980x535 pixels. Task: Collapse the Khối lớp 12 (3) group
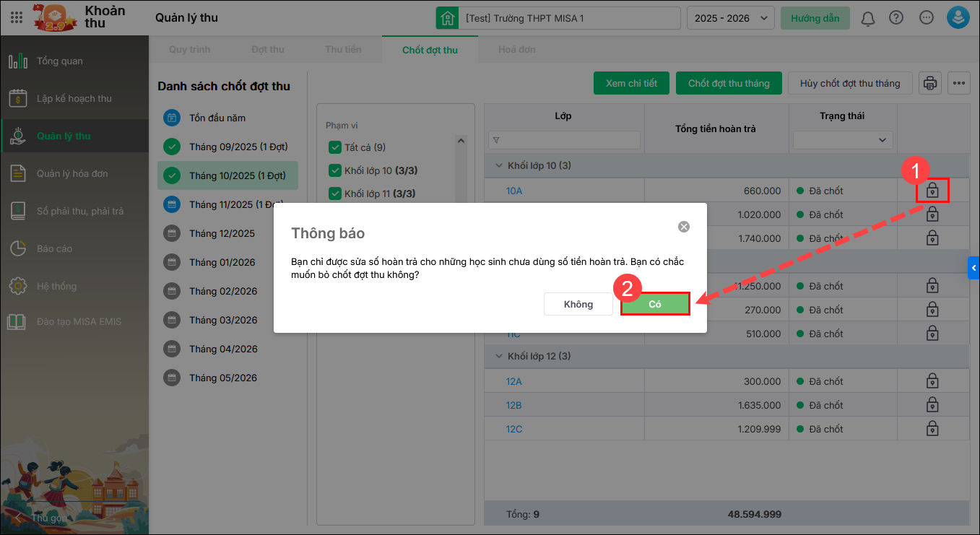(498, 357)
